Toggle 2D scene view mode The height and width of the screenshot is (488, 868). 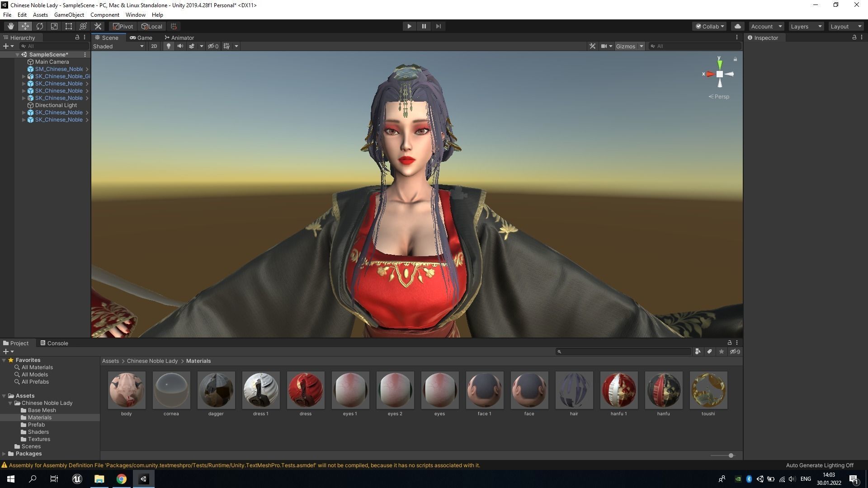tap(154, 46)
